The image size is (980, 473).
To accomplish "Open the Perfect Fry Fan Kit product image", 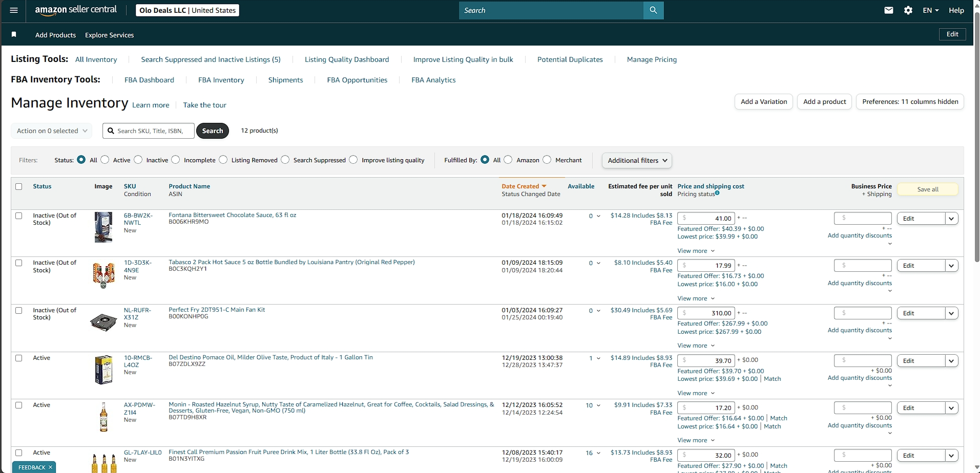I will (x=103, y=322).
